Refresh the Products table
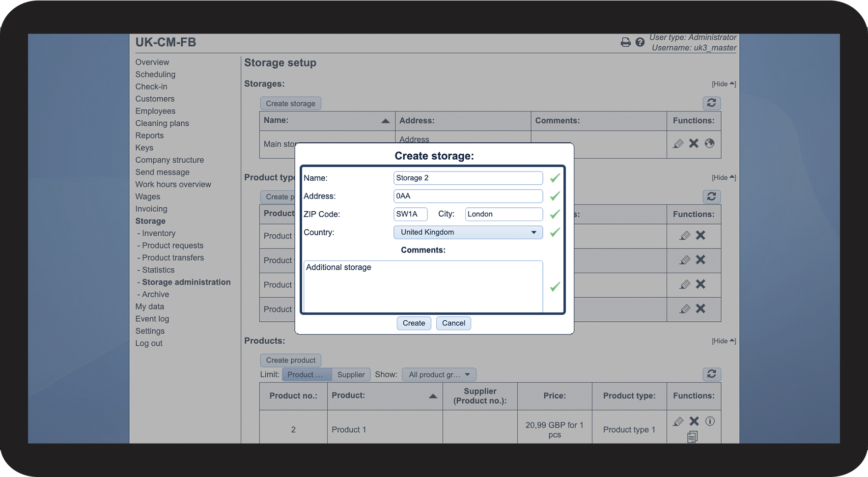This screenshot has width=868, height=477. (711, 374)
